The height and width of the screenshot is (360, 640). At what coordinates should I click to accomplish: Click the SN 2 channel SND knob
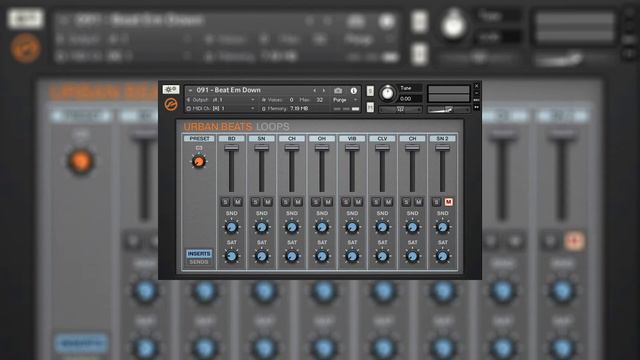click(442, 227)
